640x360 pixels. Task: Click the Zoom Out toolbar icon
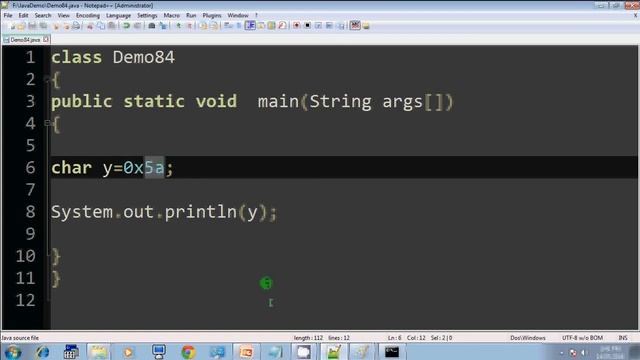tap(189, 26)
